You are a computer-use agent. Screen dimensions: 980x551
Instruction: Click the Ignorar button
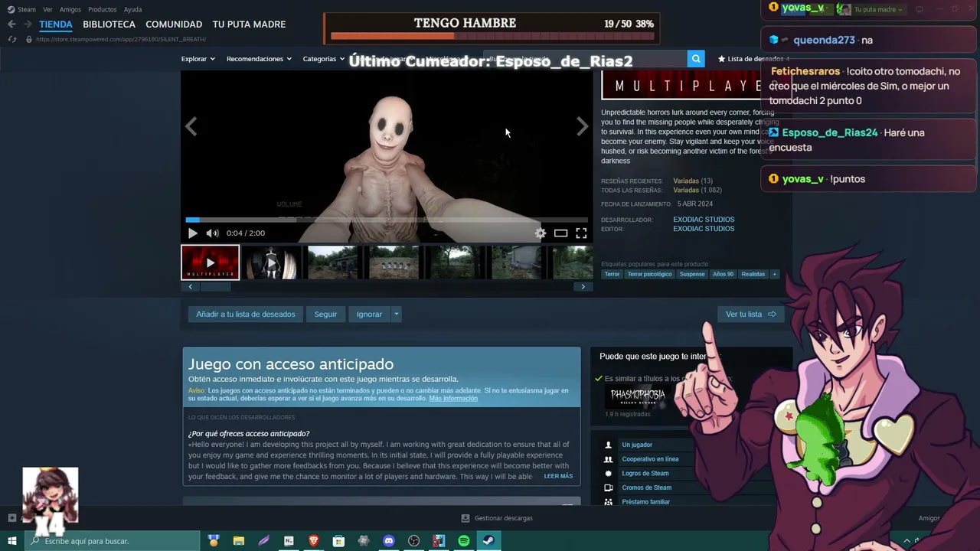[x=369, y=314]
